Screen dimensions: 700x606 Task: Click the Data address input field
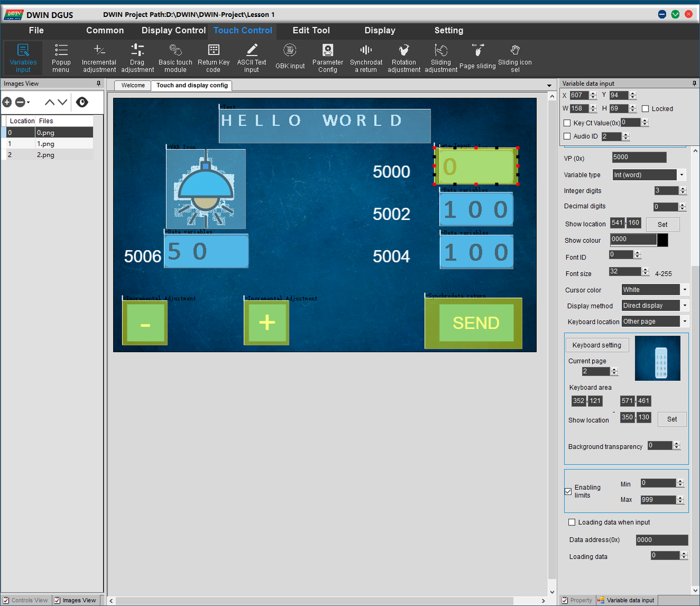[x=662, y=540]
